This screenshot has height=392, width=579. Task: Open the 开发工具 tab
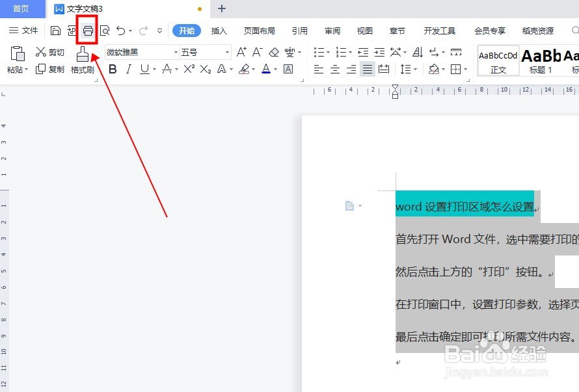[x=439, y=31]
